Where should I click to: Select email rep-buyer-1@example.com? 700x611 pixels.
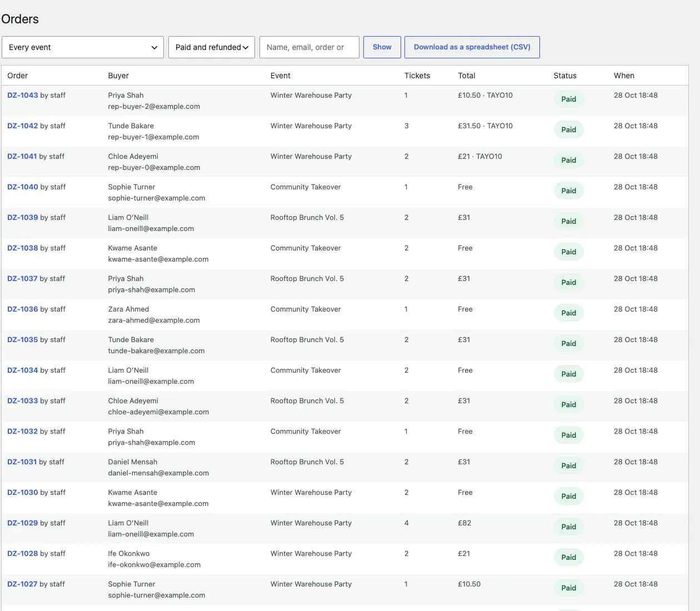[153, 137]
